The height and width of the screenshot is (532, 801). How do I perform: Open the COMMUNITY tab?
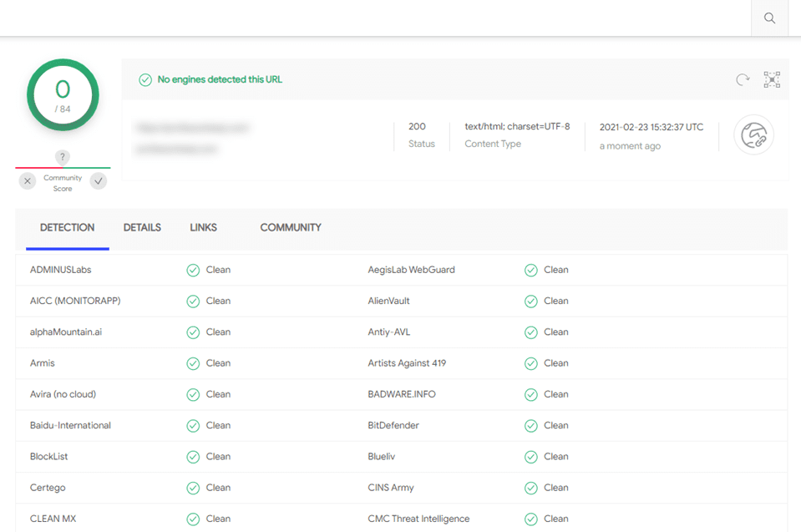click(291, 227)
